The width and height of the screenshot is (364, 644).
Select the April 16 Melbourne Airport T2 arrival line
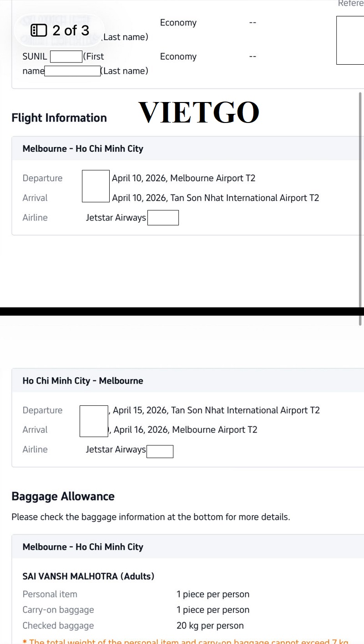(x=185, y=429)
